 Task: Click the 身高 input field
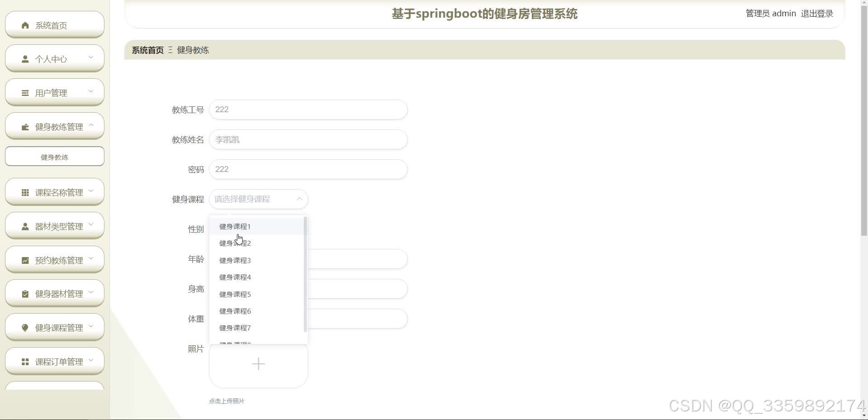(x=358, y=289)
